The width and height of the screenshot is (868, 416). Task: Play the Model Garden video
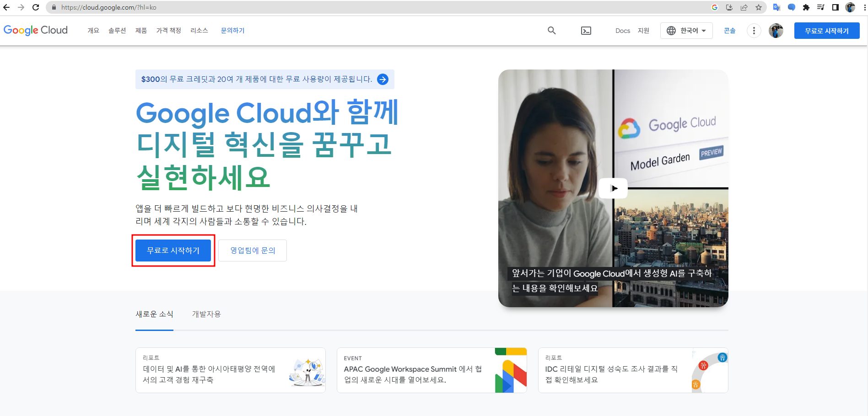click(x=613, y=188)
